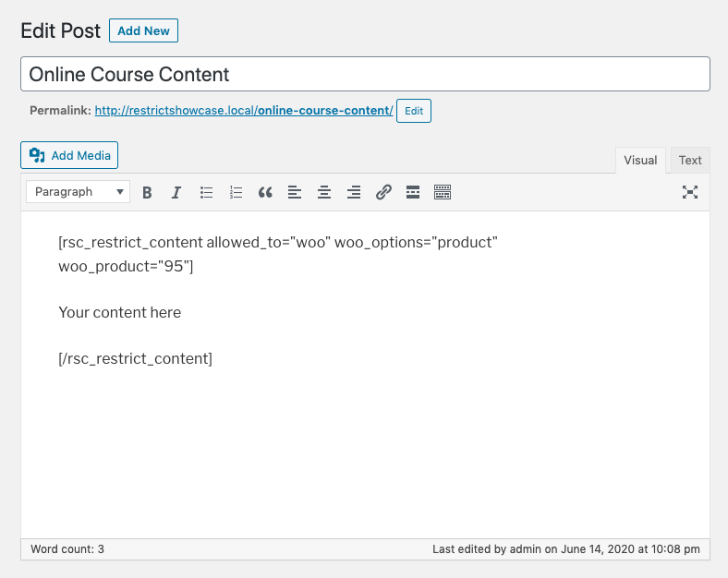This screenshot has height=578, width=728.
Task: Open the Paragraph format dropdown
Action: 78,191
